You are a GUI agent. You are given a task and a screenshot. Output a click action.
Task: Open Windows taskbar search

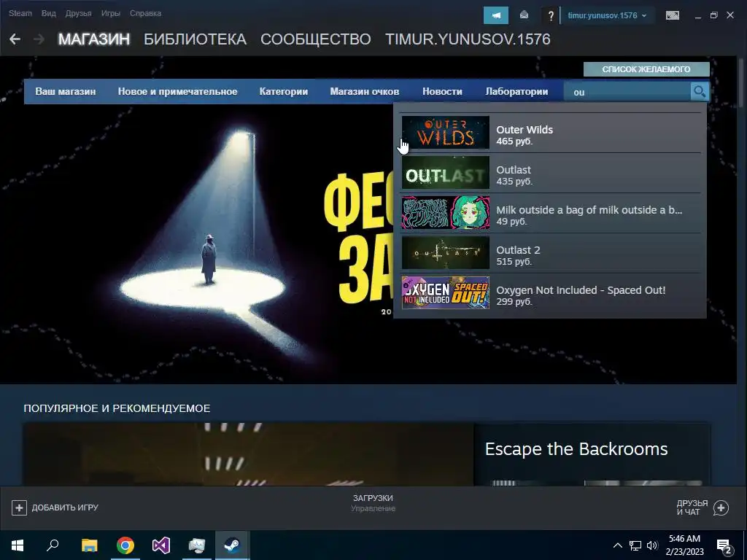coord(53,545)
